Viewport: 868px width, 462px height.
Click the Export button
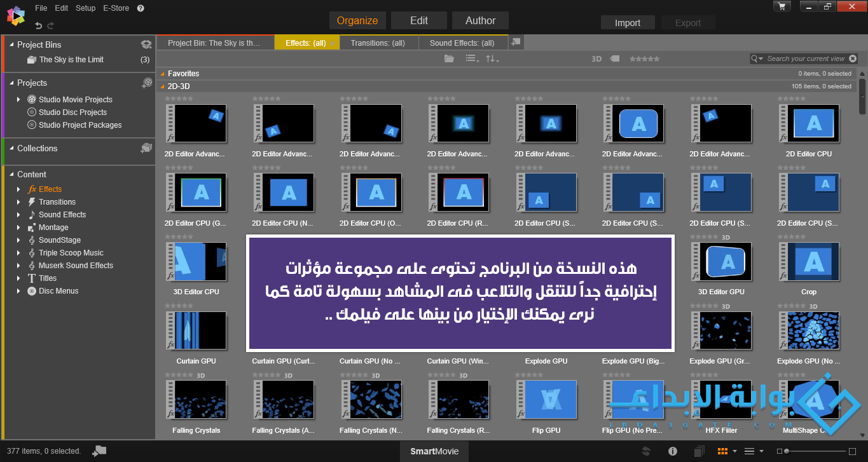click(x=688, y=23)
